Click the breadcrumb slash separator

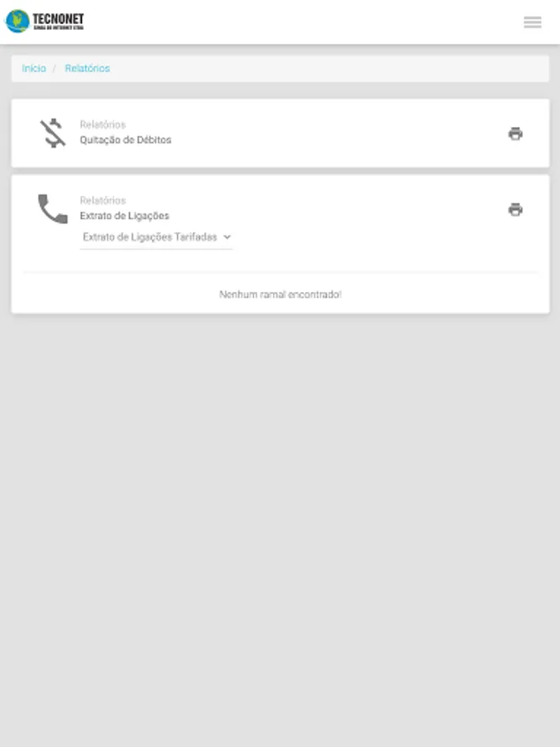[55, 69]
